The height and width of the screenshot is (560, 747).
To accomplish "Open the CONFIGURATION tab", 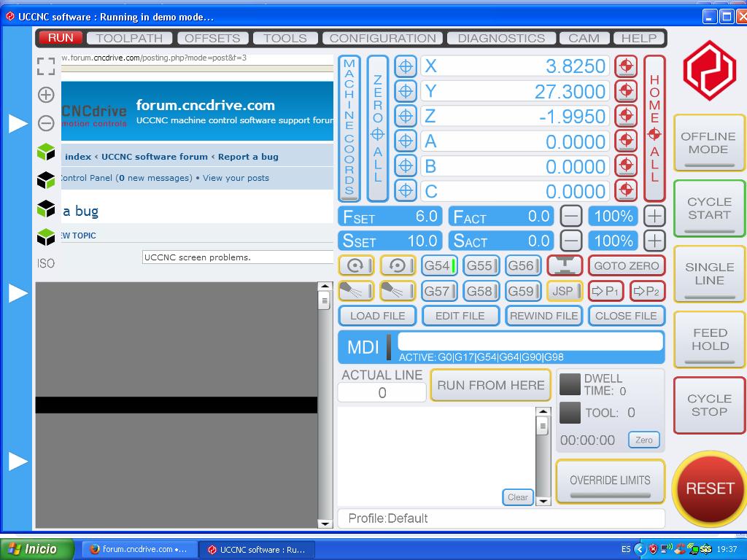I will tap(382, 38).
